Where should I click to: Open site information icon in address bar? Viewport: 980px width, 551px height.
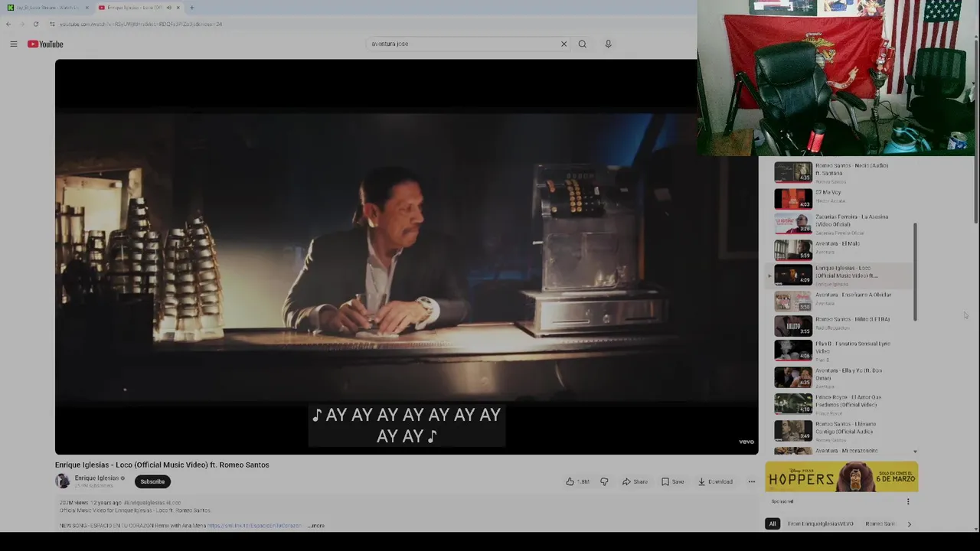[x=52, y=24]
